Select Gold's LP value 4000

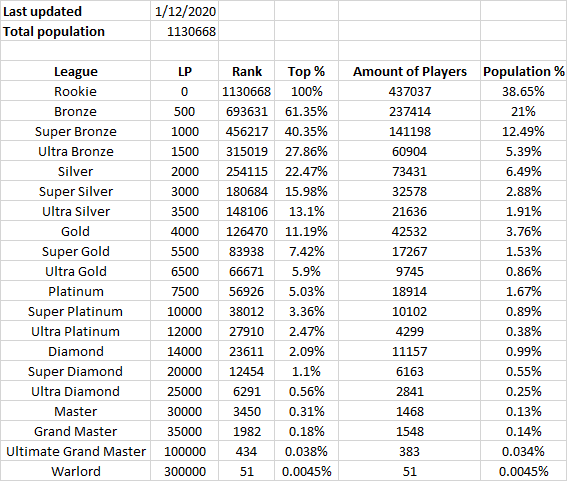(x=185, y=231)
